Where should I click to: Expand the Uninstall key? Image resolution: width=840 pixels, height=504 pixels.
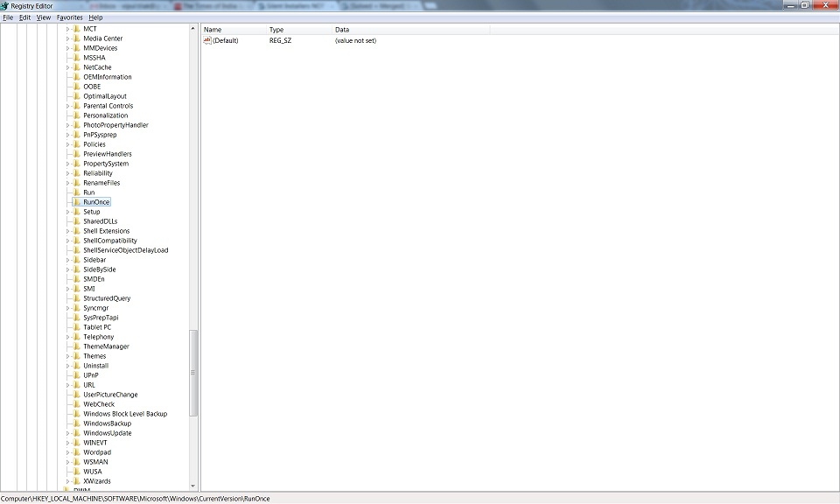(x=67, y=366)
